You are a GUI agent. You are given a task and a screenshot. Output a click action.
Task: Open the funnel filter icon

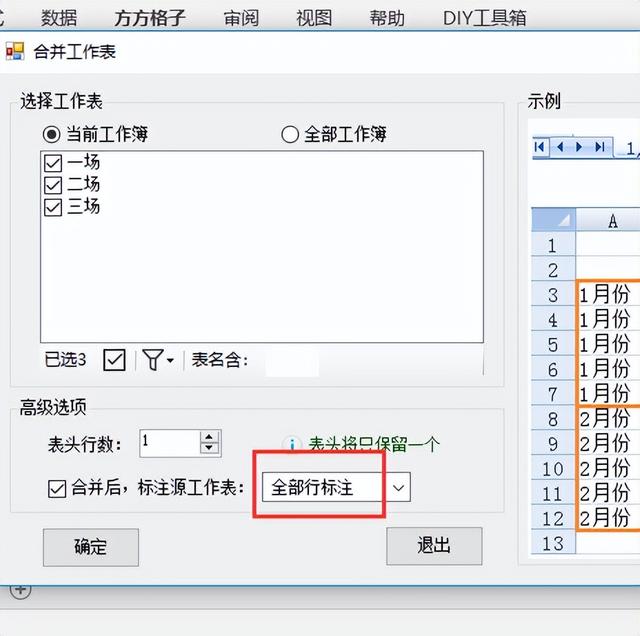point(153,360)
